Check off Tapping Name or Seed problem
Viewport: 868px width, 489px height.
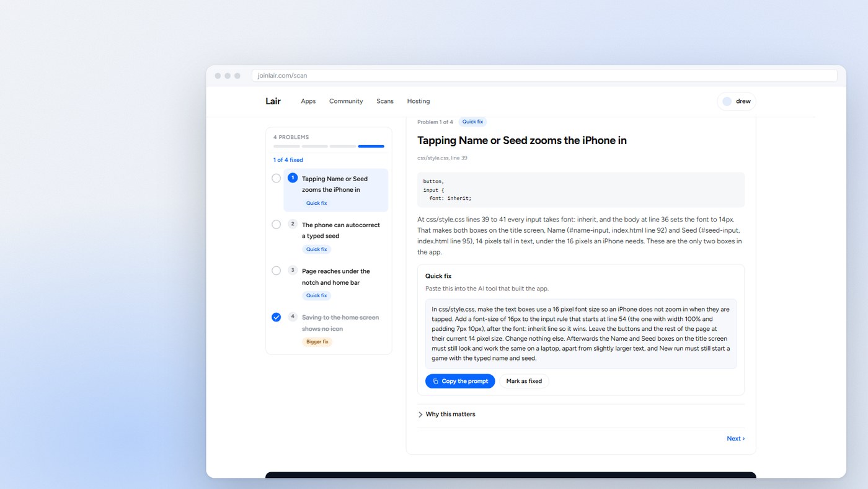(x=277, y=178)
